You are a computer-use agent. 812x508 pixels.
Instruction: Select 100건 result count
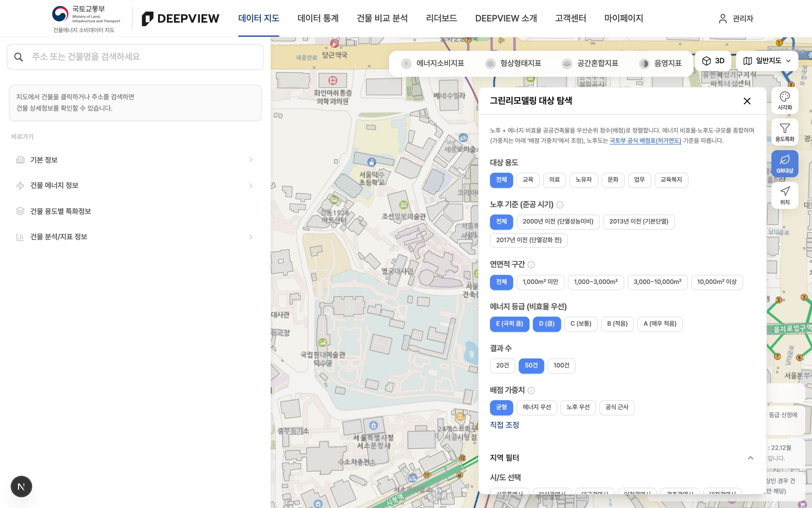pos(561,365)
